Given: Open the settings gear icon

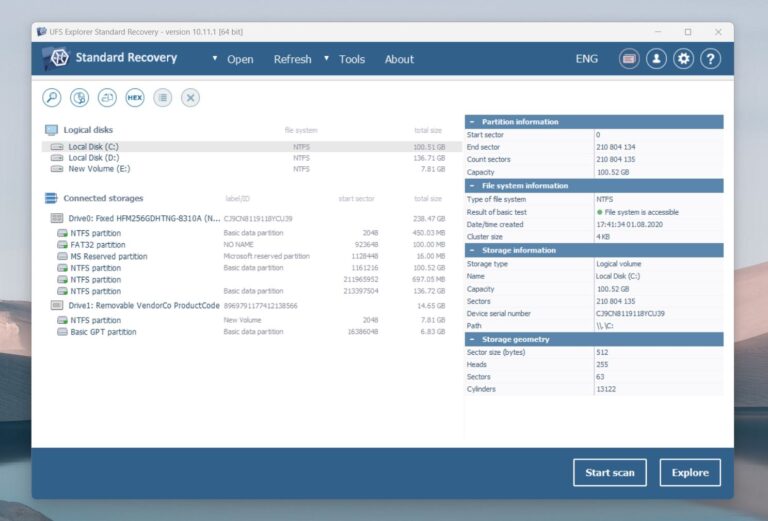Looking at the screenshot, I should click(684, 59).
